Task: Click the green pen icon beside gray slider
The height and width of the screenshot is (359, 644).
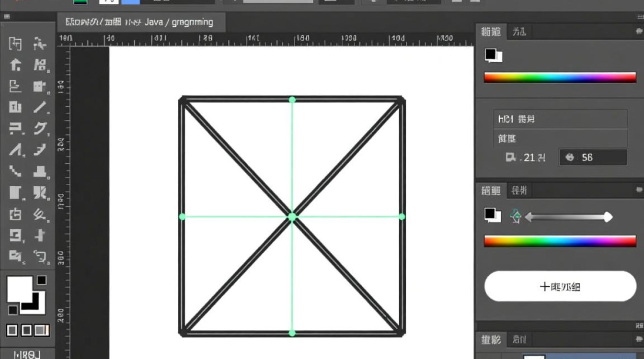Action: click(516, 216)
